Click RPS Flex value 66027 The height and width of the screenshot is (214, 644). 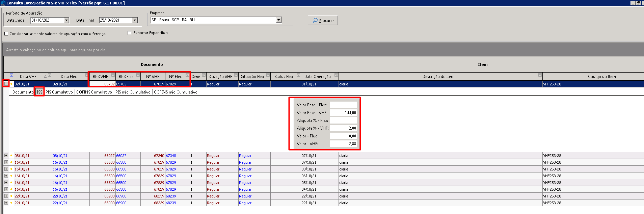(x=121, y=156)
